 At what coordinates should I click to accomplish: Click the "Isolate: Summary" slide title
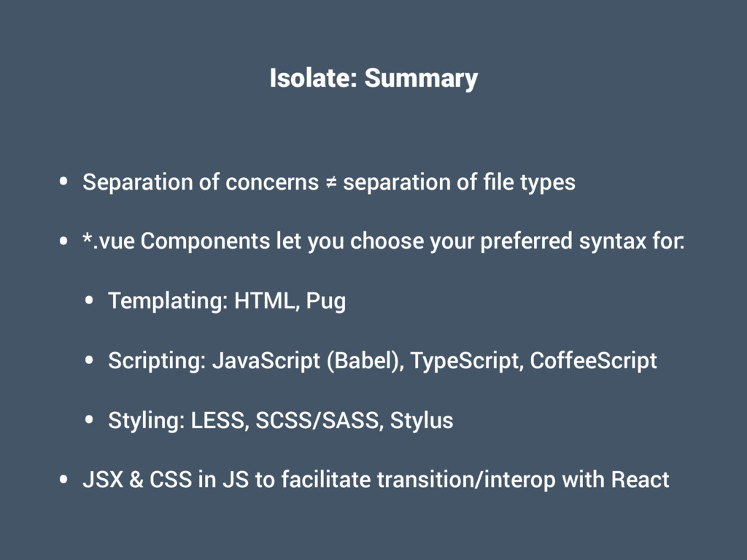pos(373,77)
